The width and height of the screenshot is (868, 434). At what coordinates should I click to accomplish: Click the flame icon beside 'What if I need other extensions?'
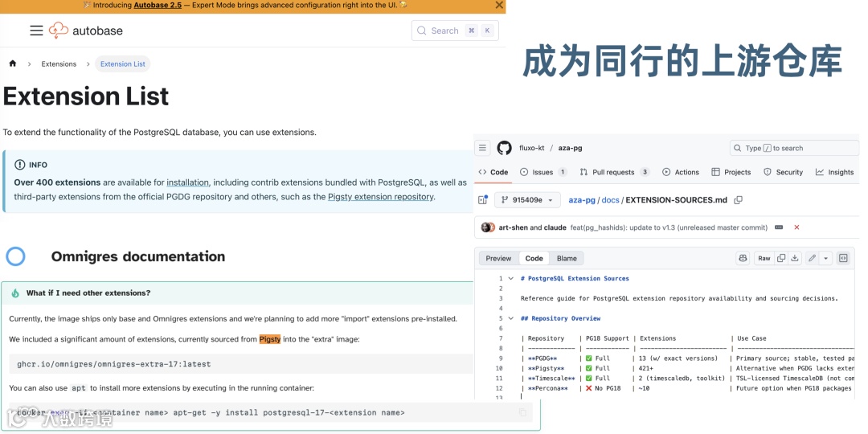pos(15,293)
